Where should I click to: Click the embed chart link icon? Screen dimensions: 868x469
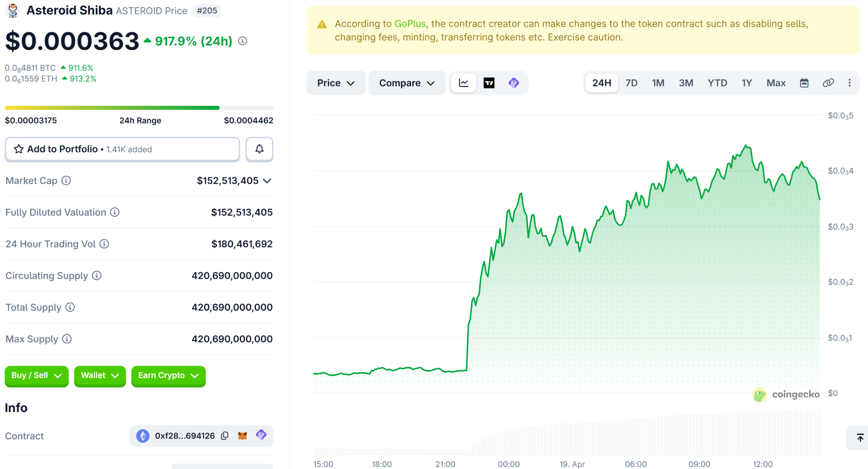tap(828, 83)
